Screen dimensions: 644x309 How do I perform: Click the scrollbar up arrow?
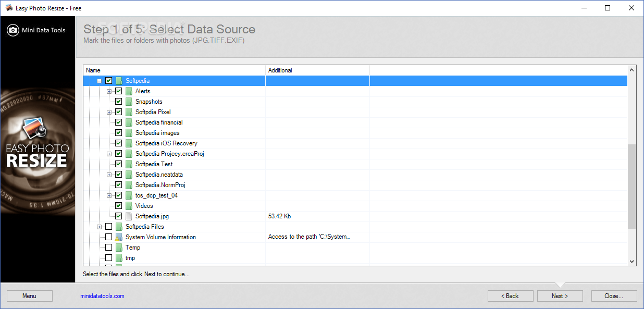(x=631, y=70)
